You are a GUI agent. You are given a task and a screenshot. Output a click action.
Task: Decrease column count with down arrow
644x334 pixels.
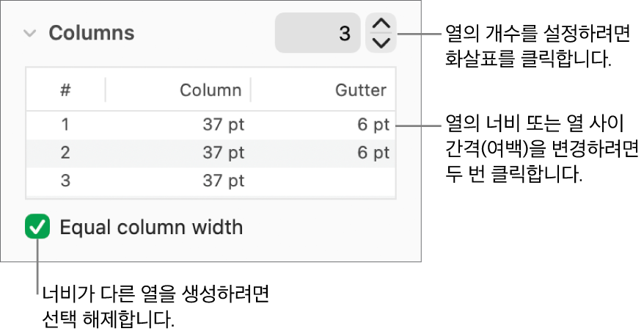pyautogui.click(x=381, y=43)
